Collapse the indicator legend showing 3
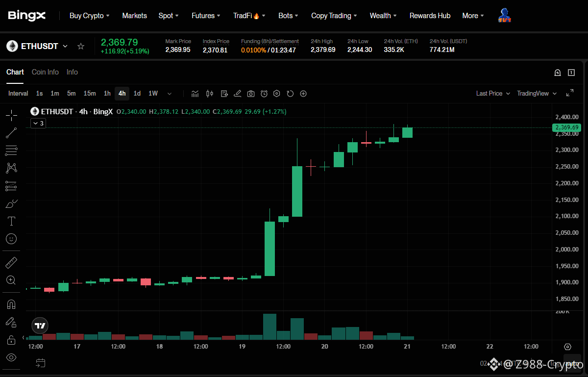 [38, 124]
